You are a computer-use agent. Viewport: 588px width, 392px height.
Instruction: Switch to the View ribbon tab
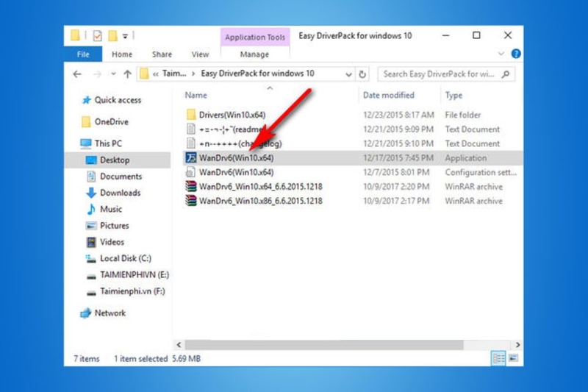200,54
